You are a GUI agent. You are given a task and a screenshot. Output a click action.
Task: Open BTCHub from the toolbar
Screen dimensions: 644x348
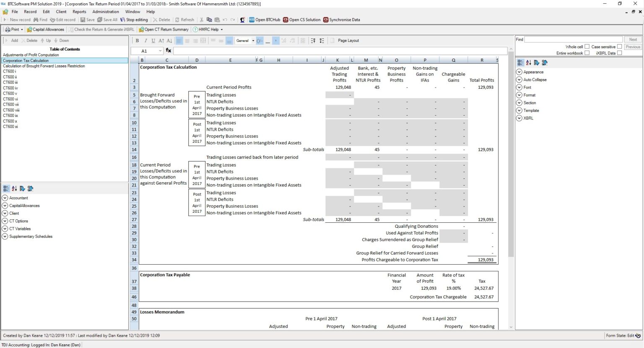(265, 20)
